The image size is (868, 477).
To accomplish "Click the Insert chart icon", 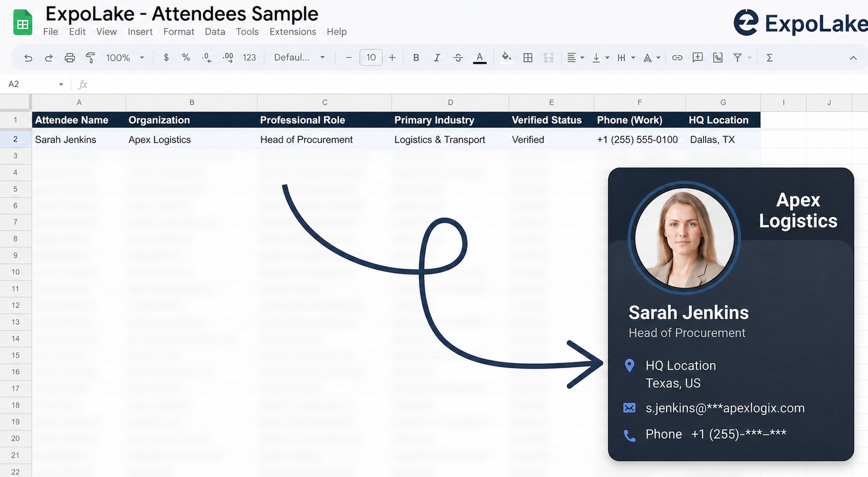I will (x=718, y=57).
